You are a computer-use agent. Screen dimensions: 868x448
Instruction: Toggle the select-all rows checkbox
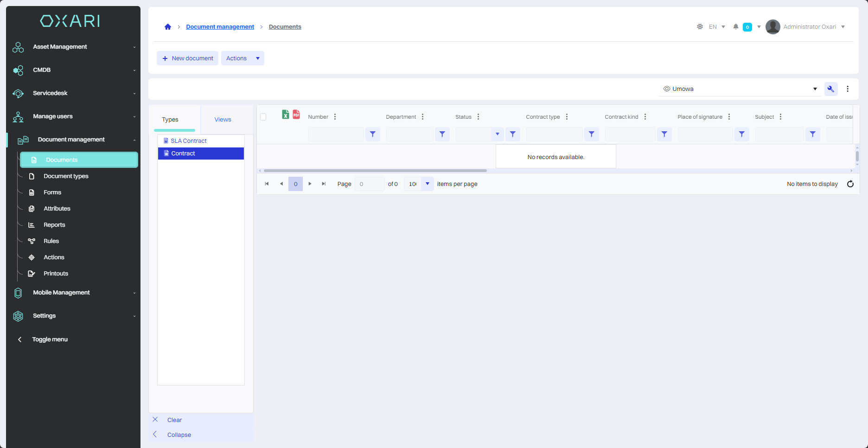(x=263, y=117)
